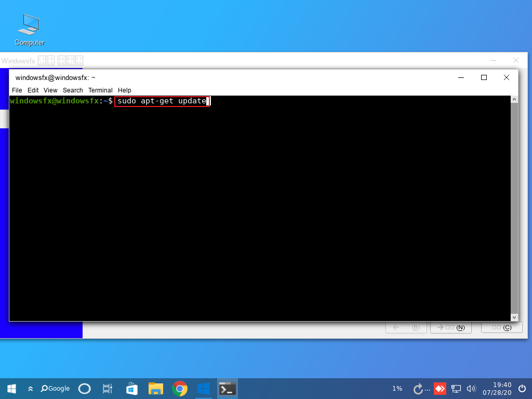532x399 pixels.
Task: Open the Cortana circle icon
Action: pos(85,389)
